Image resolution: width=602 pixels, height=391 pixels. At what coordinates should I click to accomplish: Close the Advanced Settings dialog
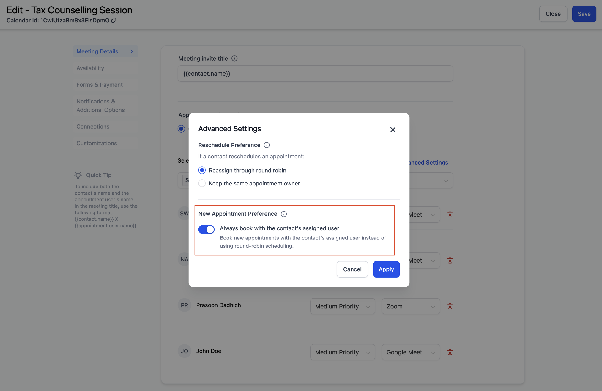click(x=392, y=130)
